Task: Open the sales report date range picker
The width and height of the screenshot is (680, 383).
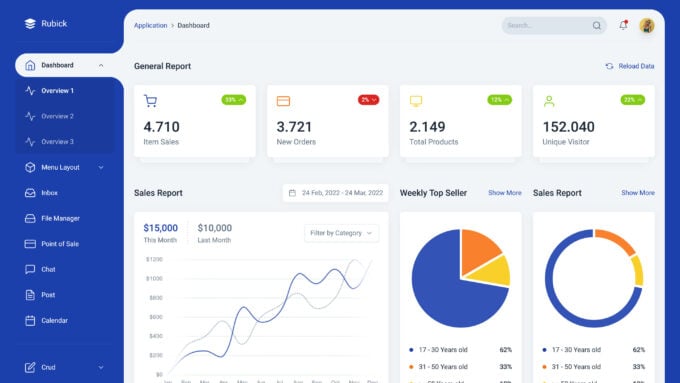Action: tap(336, 193)
